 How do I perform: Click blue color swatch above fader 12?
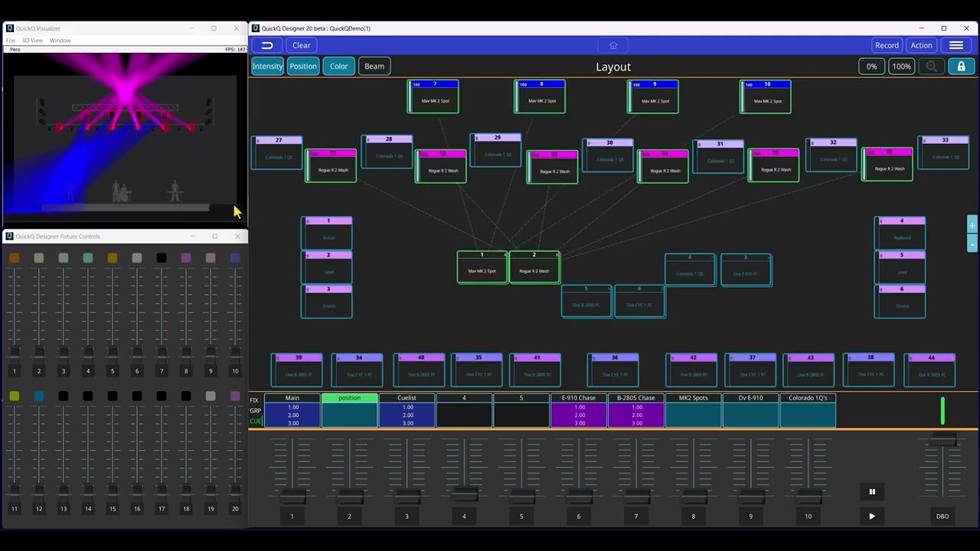pos(38,396)
